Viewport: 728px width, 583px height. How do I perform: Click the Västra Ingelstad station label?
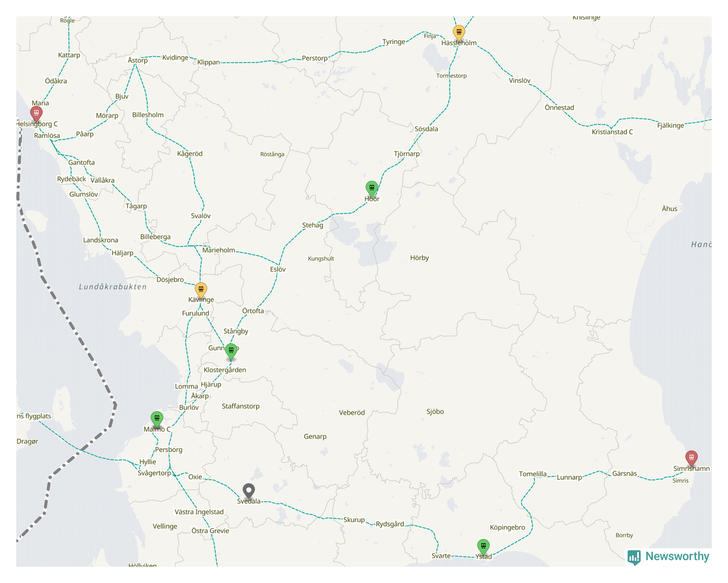coord(199,512)
